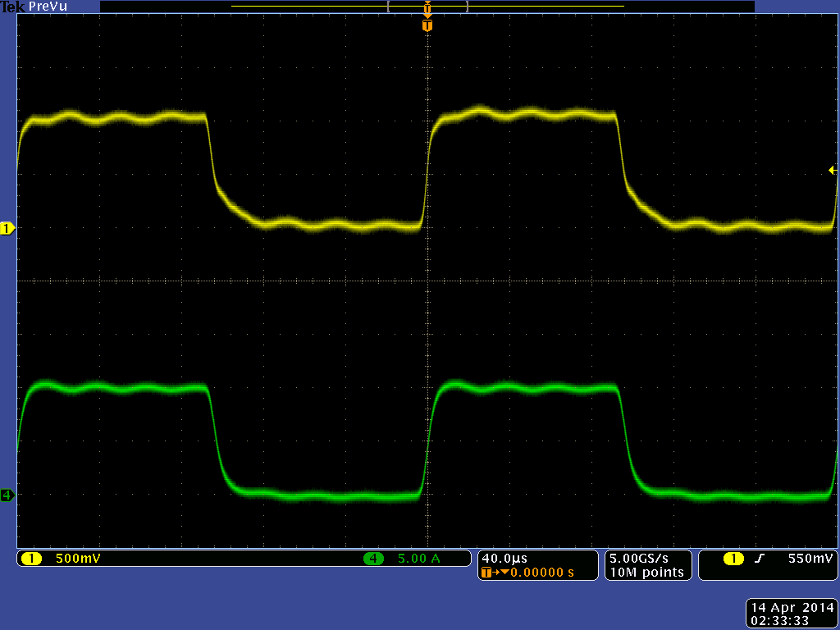840x630 pixels.
Task: Click the 10M points record length readout
Action: [x=646, y=573]
